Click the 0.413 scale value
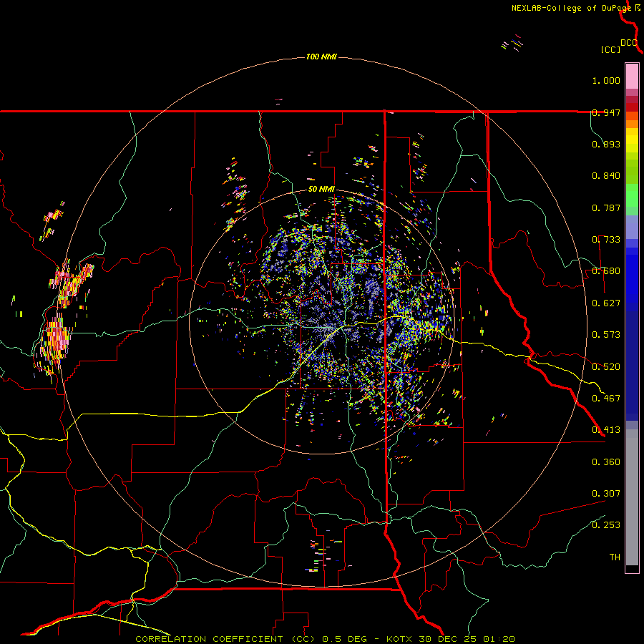 606,430
